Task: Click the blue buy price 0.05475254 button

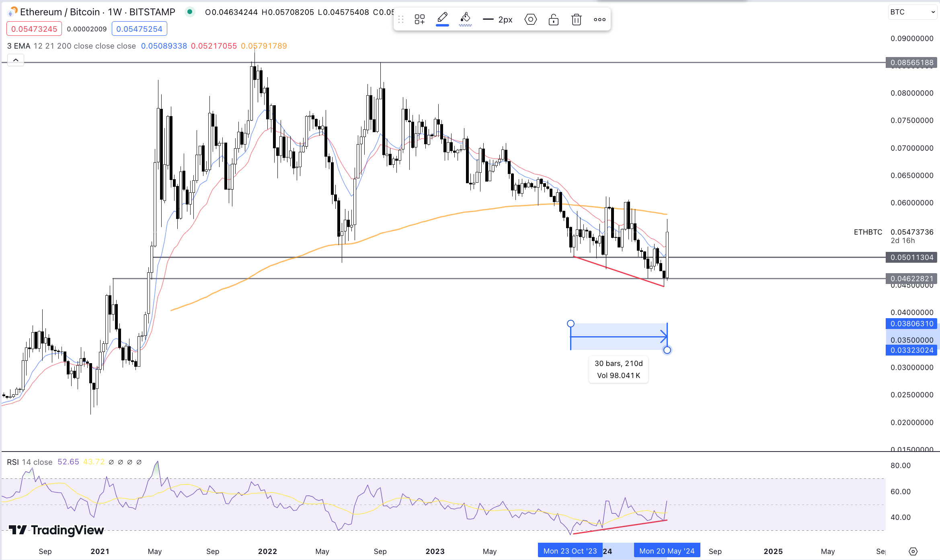Action: point(139,29)
